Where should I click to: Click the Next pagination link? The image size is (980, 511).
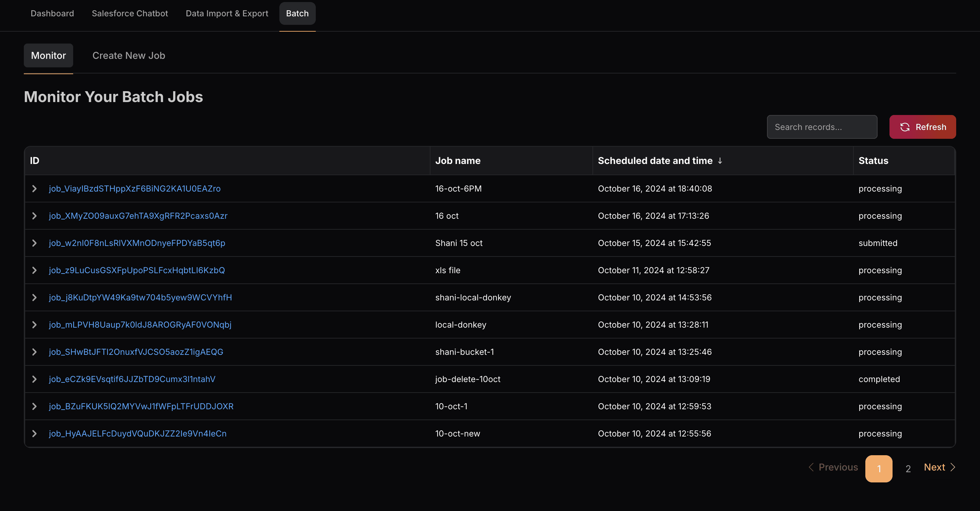point(939,467)
